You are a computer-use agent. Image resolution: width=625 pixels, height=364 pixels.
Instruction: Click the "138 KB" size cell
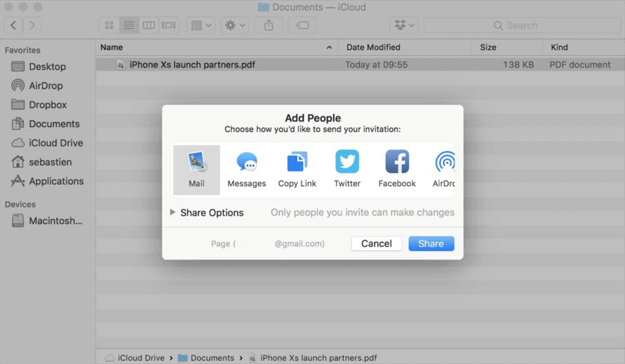(518, 64)
